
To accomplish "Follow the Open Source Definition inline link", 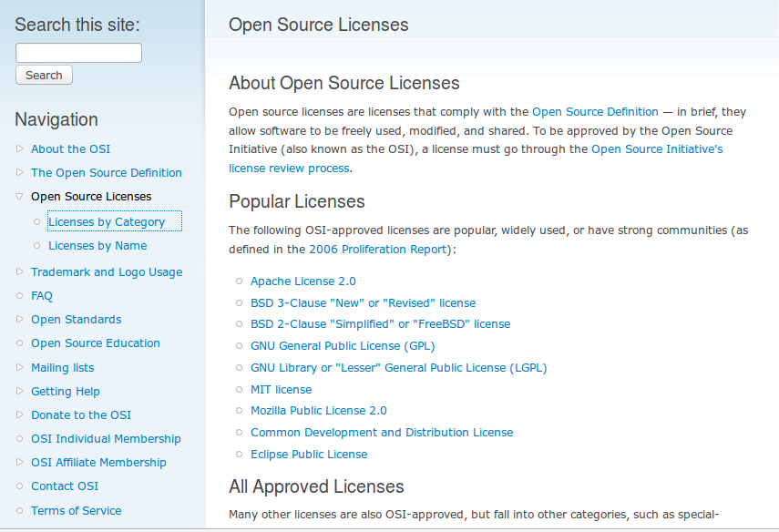I will click(595, 112).
